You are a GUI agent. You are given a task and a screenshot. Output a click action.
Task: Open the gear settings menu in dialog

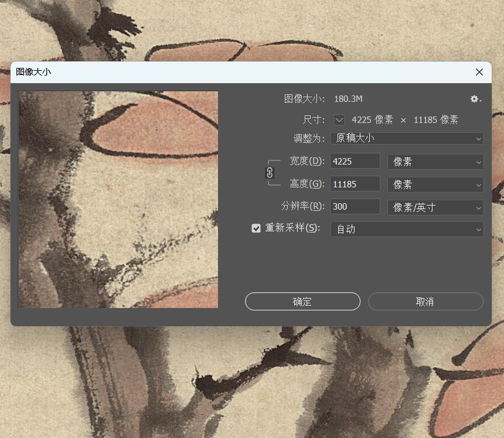pyautogui.click(x=476, y=99)
